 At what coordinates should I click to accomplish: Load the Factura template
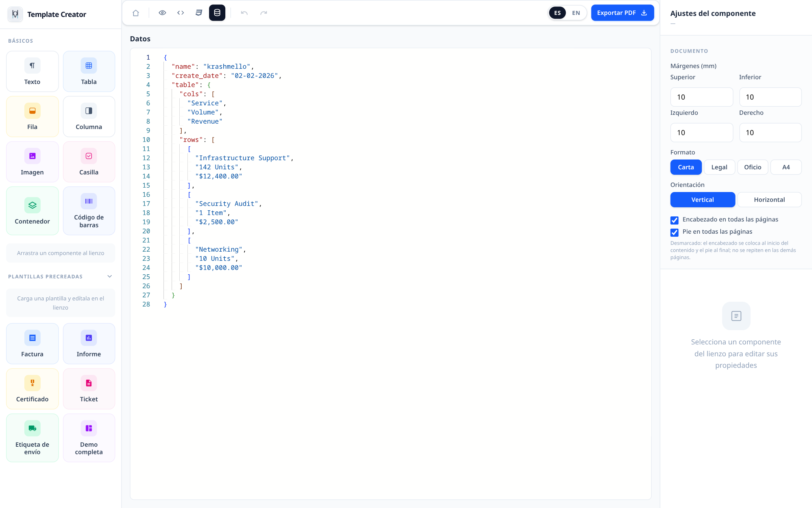(32, 344)
